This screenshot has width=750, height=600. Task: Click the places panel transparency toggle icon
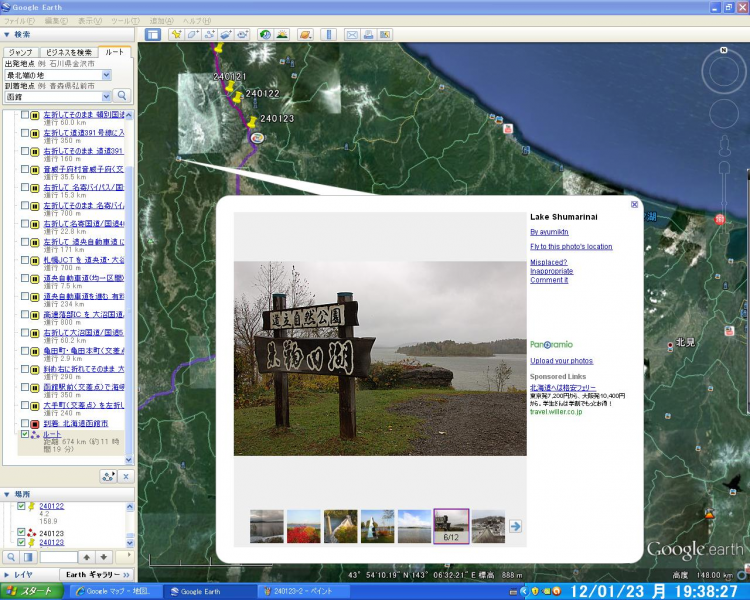(x=28, y=557)
